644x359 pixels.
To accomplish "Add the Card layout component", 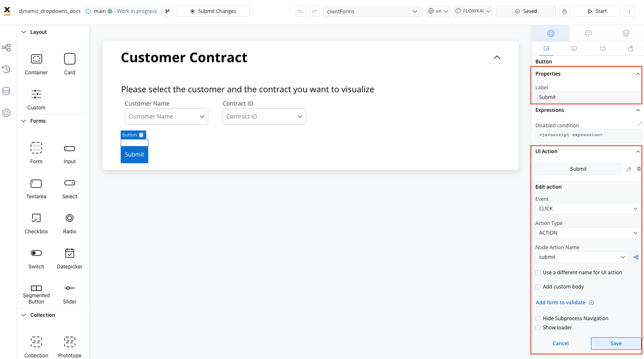I will (70, 64).
